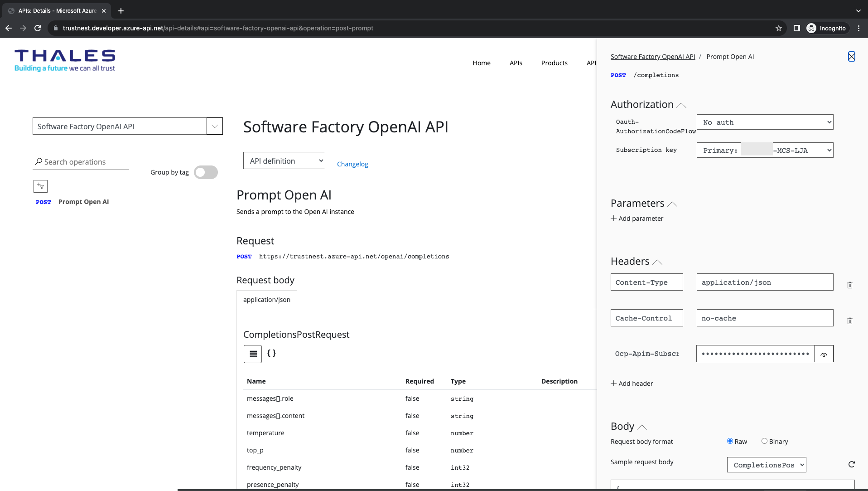The image size is (868, 491).
Task: Click the Cache-Control header name field
Action: pos(647,318)
